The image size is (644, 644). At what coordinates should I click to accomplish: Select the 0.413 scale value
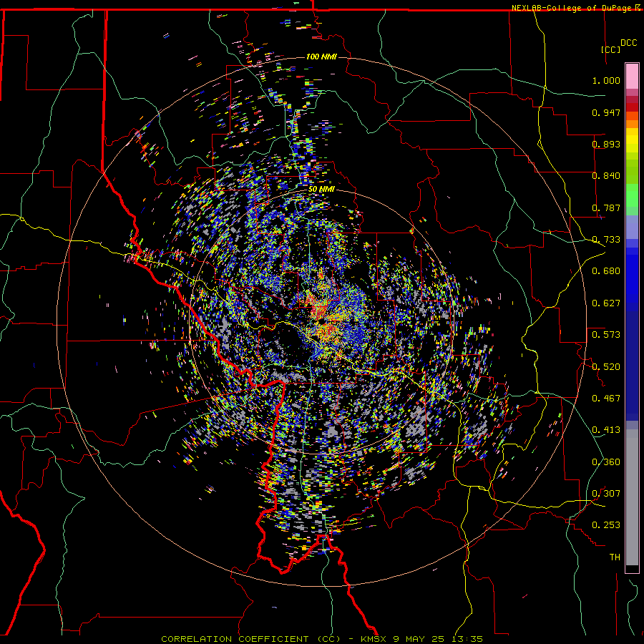tap(606, 430)
